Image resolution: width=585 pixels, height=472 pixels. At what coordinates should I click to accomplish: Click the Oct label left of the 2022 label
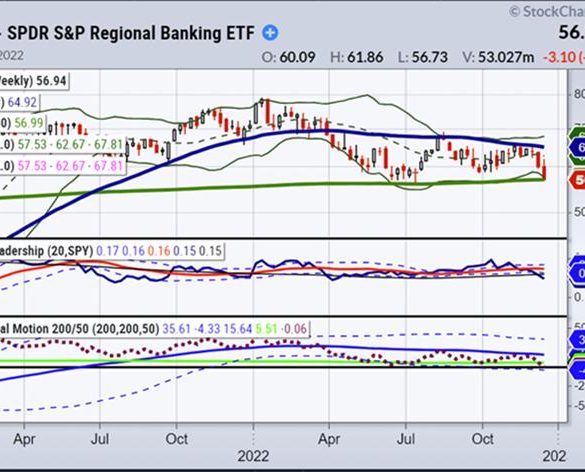click(x=176, y=439)
